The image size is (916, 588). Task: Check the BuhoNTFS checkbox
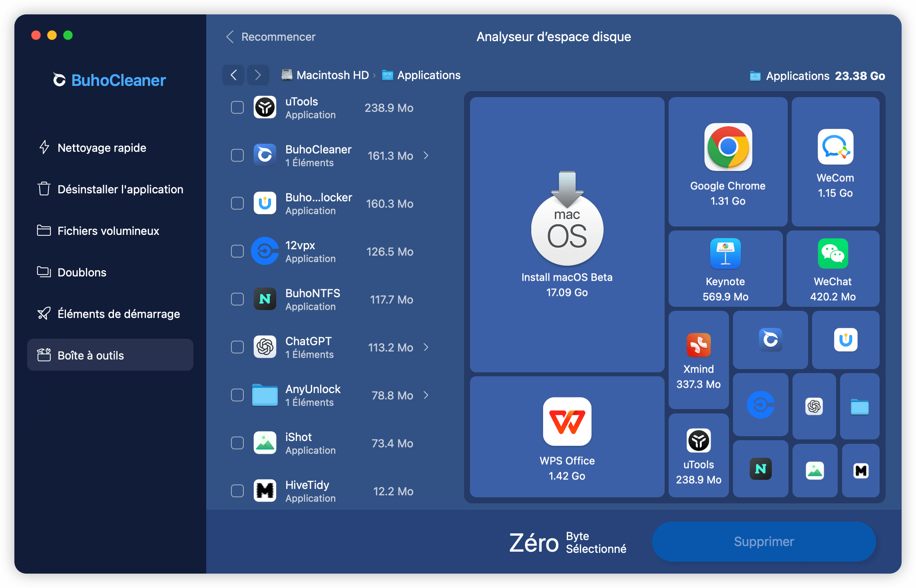pos(237,299)
